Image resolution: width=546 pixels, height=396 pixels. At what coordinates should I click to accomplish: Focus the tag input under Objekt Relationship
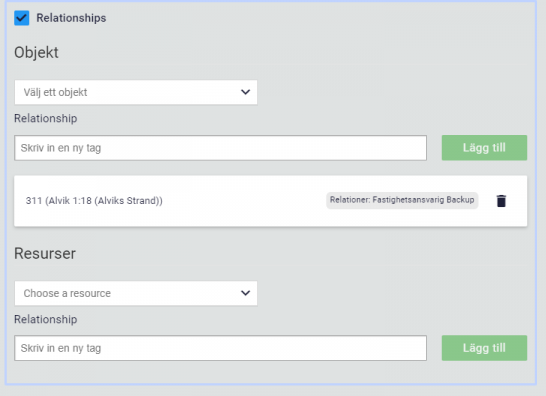pyautogui.click(x=220, y=148)
